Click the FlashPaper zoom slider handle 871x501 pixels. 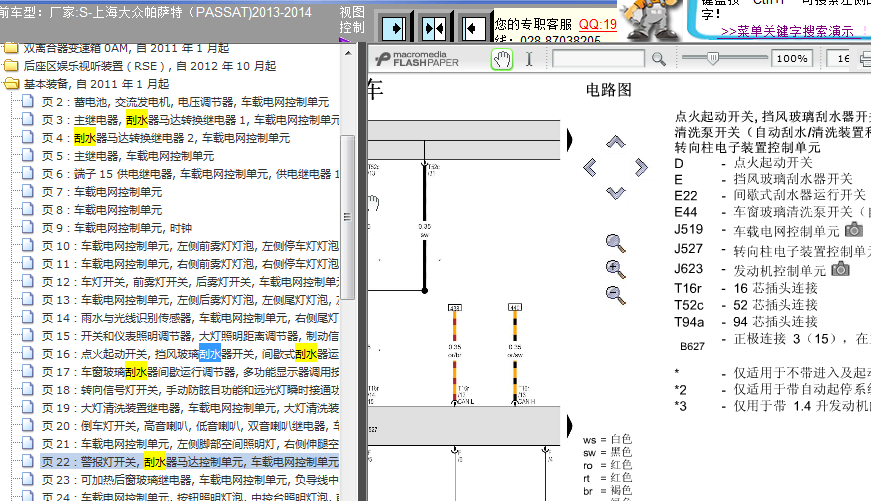713,58
